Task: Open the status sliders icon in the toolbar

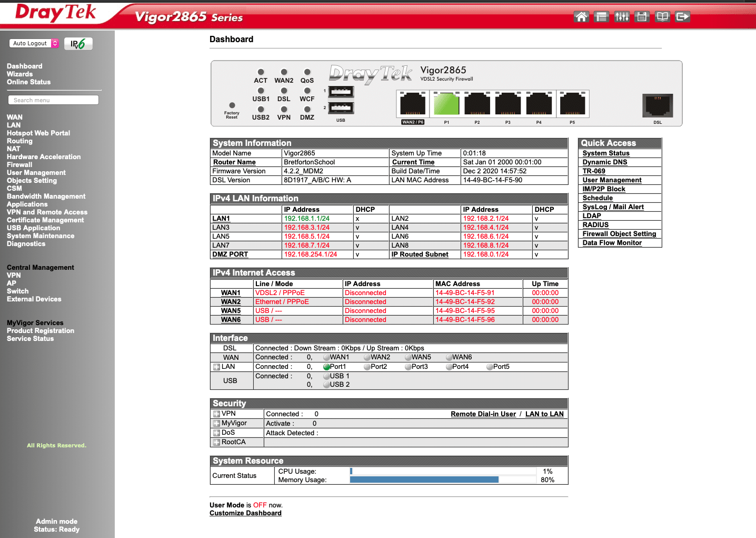Action: [621, 16]
